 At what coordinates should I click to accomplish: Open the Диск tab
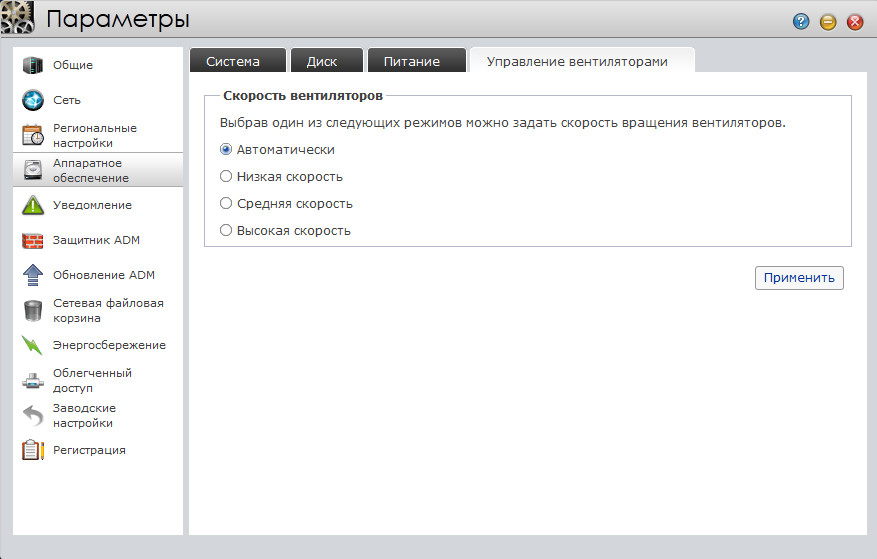[x=321, y=61]
